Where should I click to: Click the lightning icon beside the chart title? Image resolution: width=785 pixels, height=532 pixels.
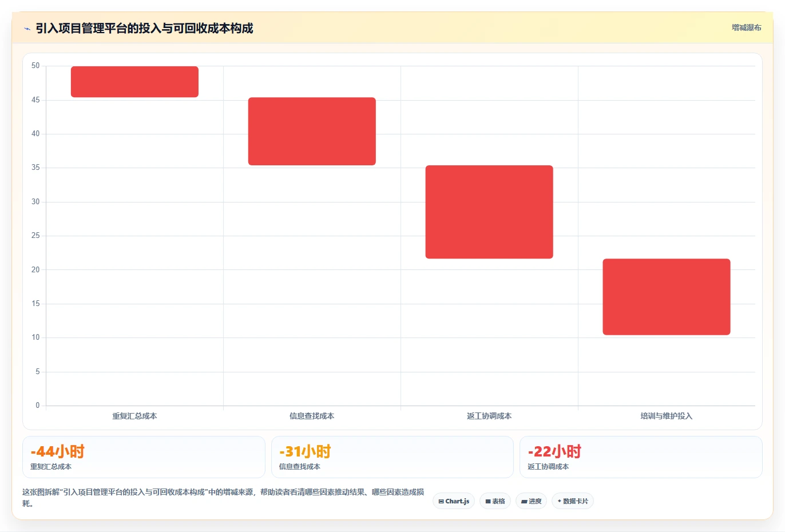[x=27, y=29]
